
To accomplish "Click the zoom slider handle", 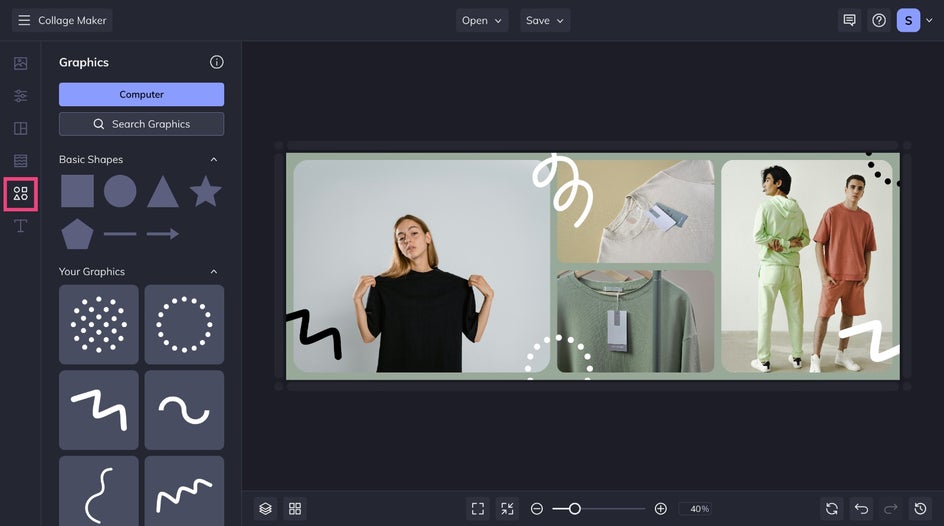I will coord(574,509).
